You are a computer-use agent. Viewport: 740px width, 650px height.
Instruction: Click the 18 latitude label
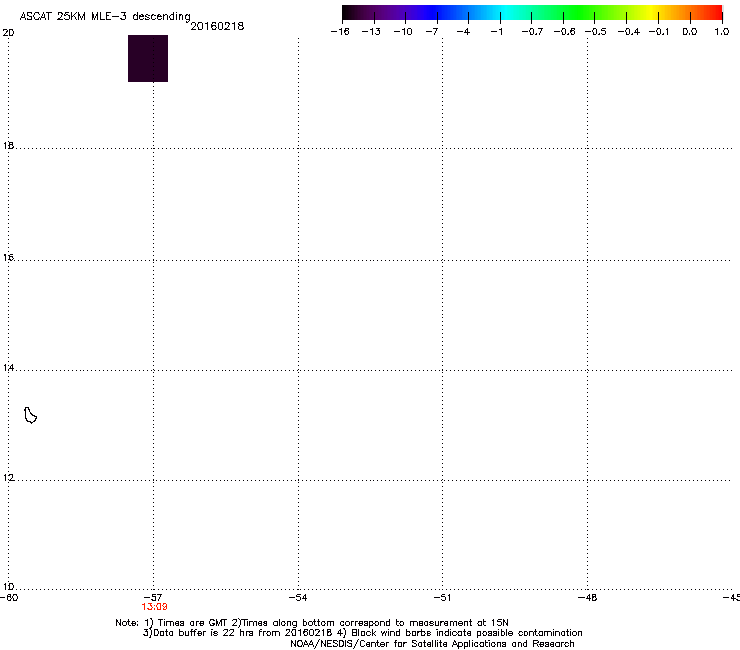[8, 145]
